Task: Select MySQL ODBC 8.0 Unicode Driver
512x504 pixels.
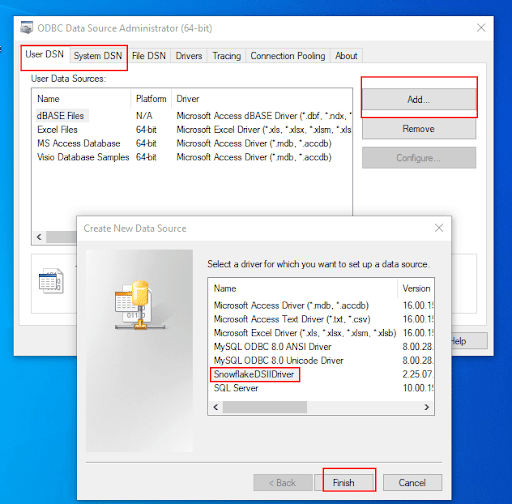Action: (x=278, y=360)
